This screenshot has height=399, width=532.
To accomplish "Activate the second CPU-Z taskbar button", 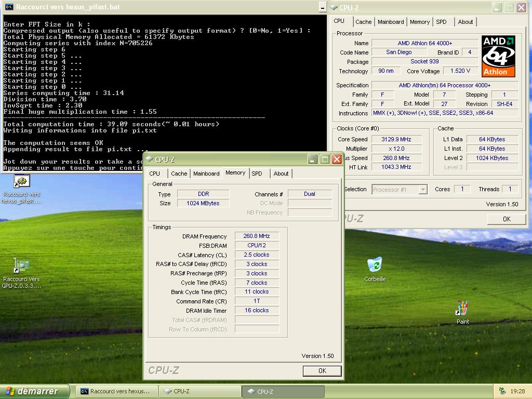I will click(283, 391).
